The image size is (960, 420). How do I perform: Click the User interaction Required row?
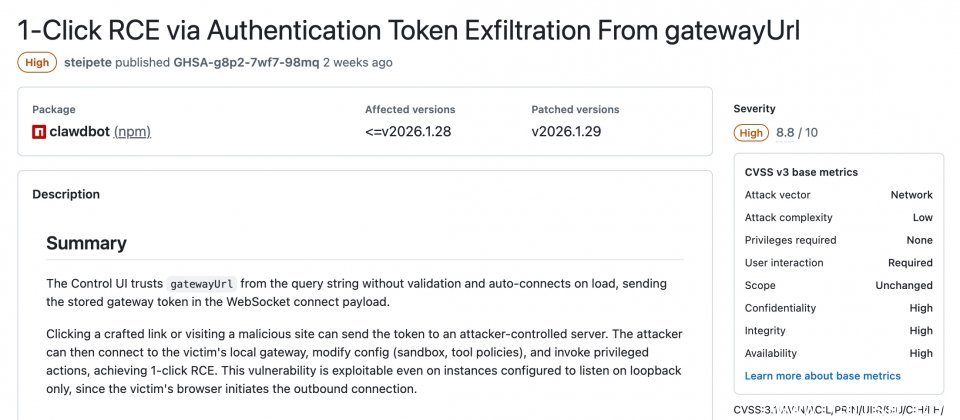coord(838,263)
